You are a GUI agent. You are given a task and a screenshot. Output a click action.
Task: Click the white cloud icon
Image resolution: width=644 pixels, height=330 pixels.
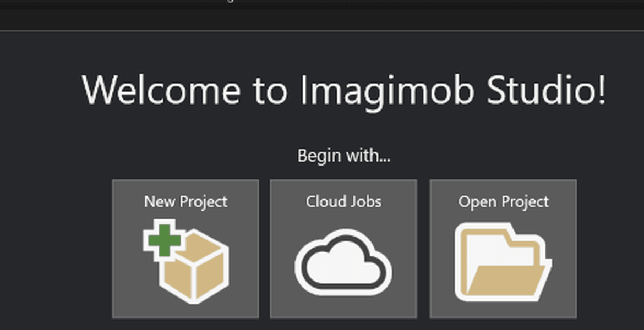[x=343, y=262]
